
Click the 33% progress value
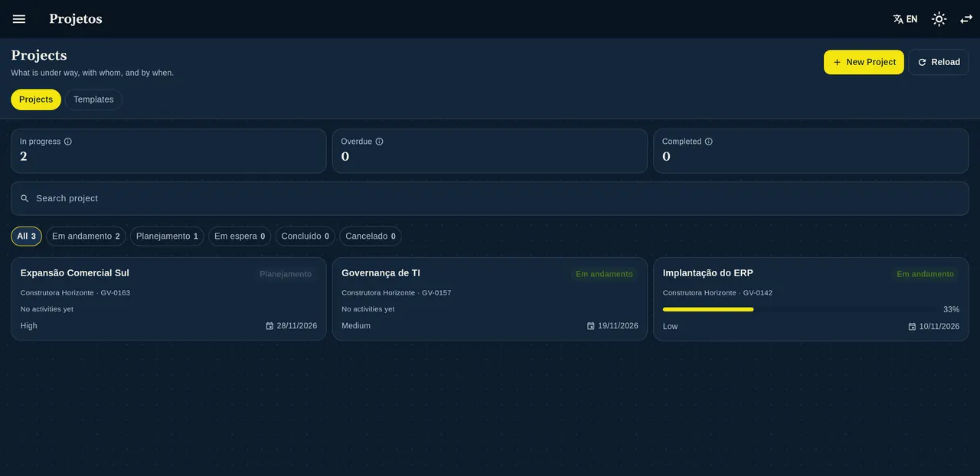click(x=951, y=309)
